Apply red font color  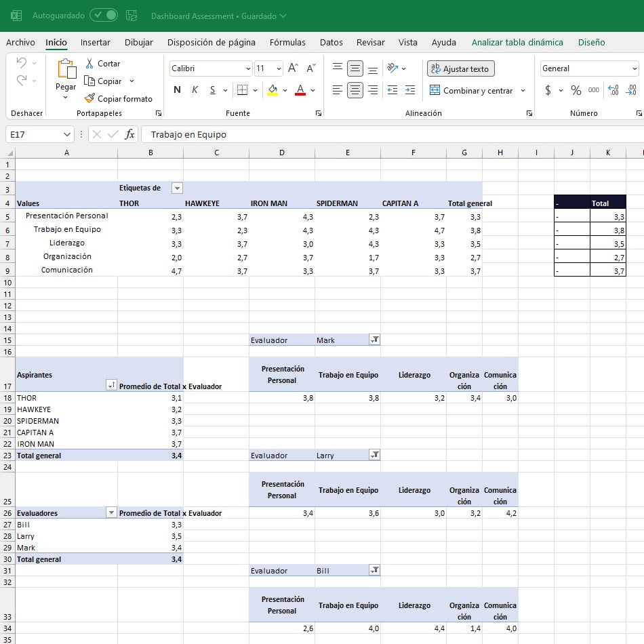point(300,90)
